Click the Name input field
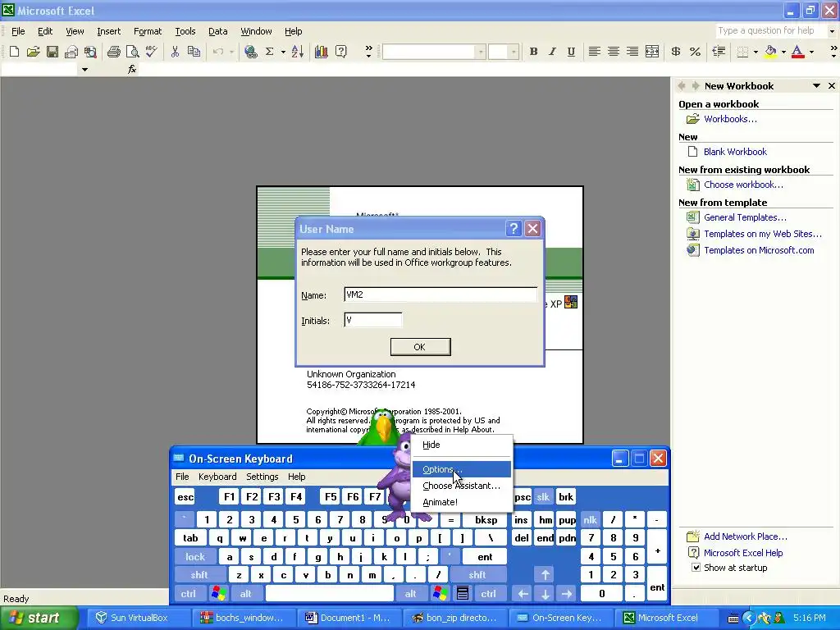Viewport: 840px width, 630px height. click(x=441, y=294)
